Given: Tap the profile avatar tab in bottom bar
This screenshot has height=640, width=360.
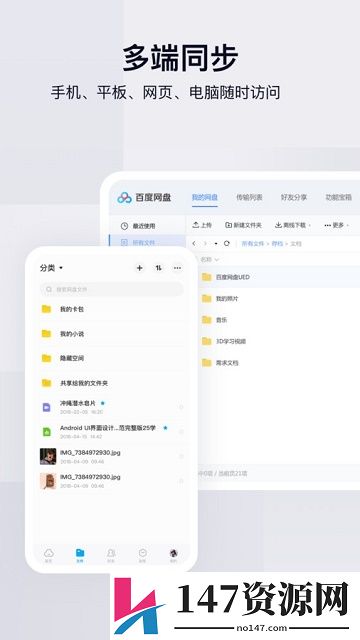Looking at the screenshot, I should point(173,555).
